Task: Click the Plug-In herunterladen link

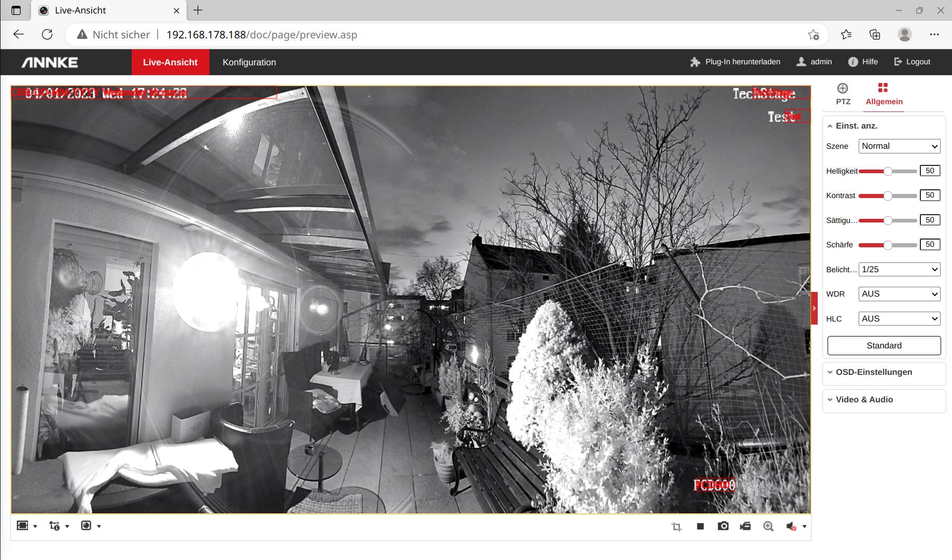Action: [x=743, y=62]
